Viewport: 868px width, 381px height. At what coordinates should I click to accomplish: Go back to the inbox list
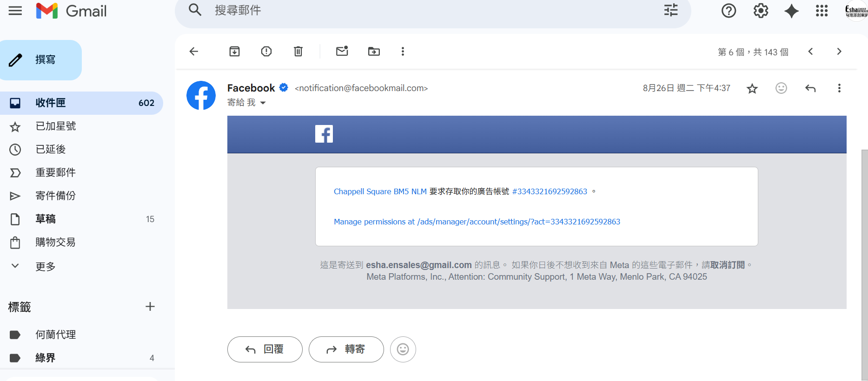pos(194,52)
